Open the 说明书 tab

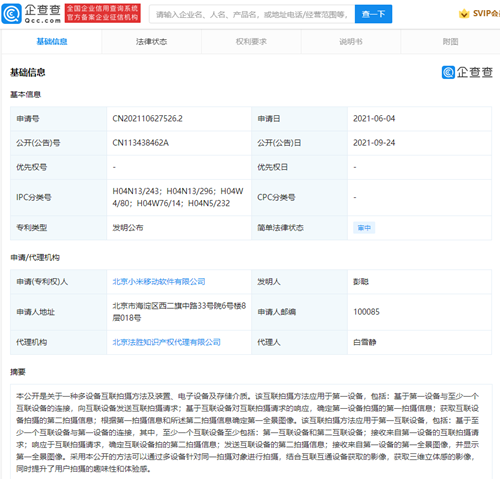(x=351, y=42)
